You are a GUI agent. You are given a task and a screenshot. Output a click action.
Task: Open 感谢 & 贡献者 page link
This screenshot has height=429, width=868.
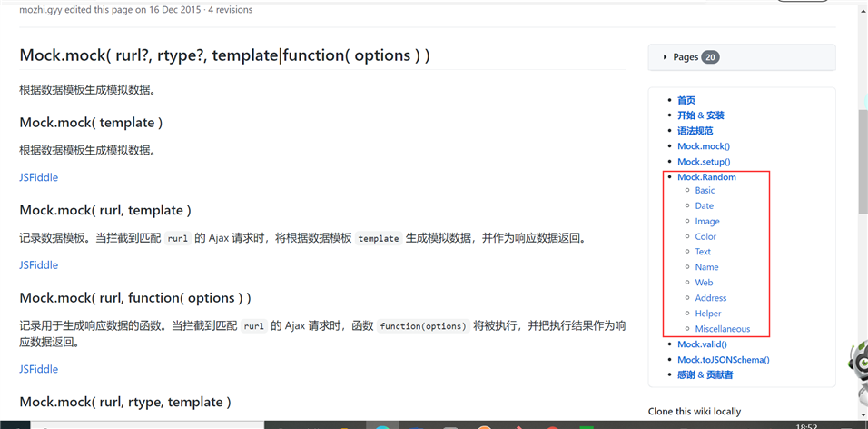705,375
